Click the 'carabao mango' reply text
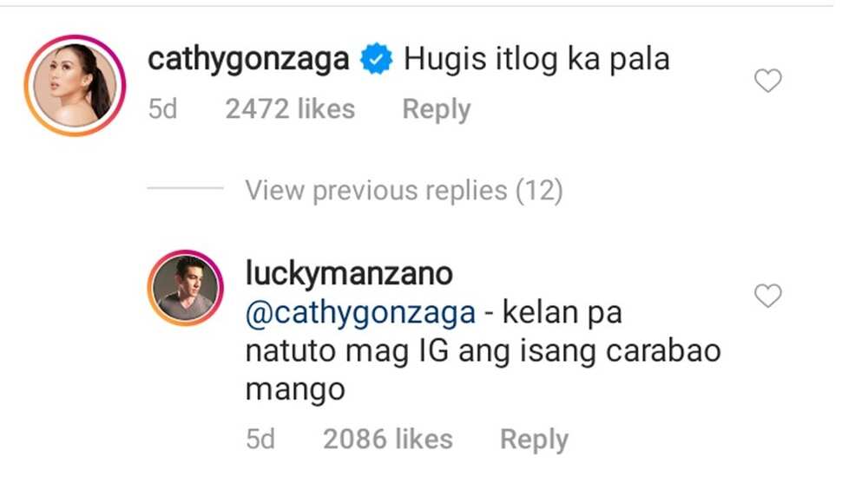 coord(483,370)
